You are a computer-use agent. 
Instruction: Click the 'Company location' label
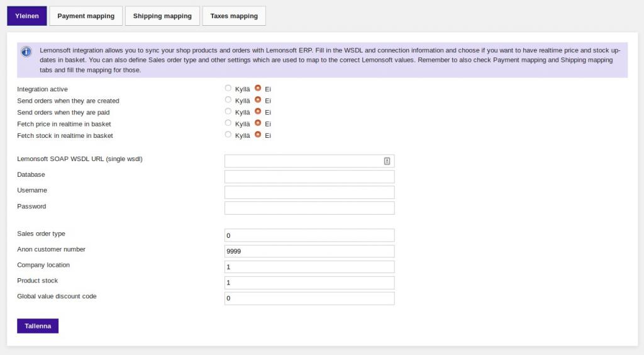tap(43, 265)
